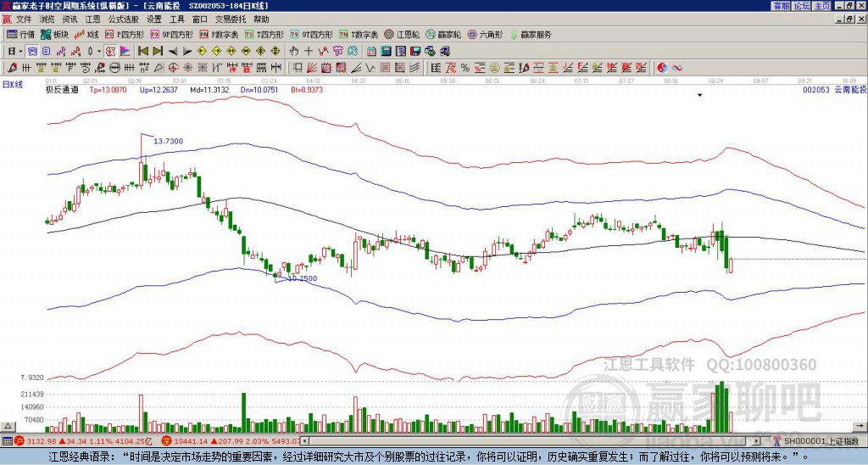Viewport: 868px width, 465px height.
Task: Click the 002053 云南能投 stock label
Action: [834, 90]
